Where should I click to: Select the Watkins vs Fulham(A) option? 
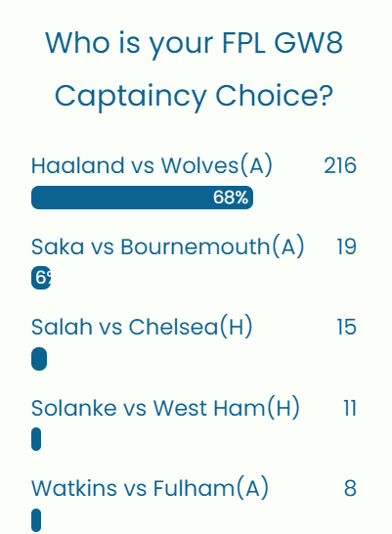[150, 488]
